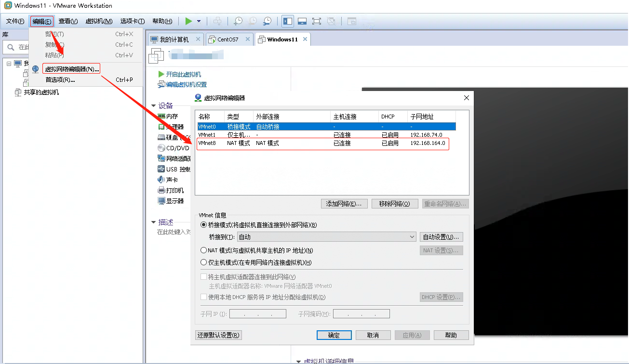Click the take snapshot toolbar icon
This screenshot has width=629, height=364.
238,21
